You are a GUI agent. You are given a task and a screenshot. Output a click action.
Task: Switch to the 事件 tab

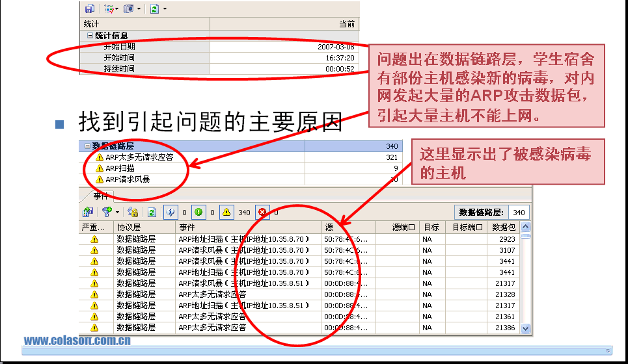[x=100, y=196]
